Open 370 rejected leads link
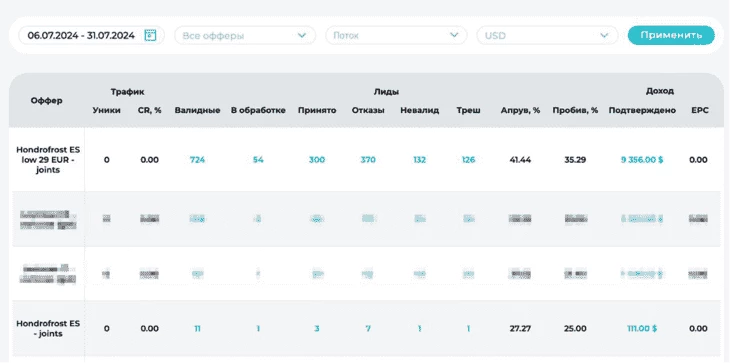Screen dimensions: 730x363 click(x=368, y=160)
